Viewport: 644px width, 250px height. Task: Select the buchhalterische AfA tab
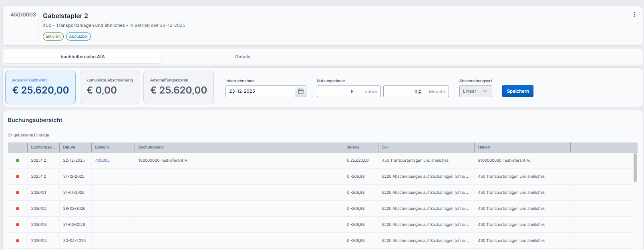(x=83, y=57)
